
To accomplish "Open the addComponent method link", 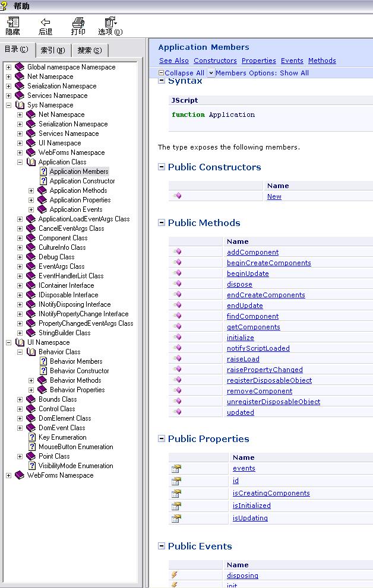I will click(x=252, y=252).
